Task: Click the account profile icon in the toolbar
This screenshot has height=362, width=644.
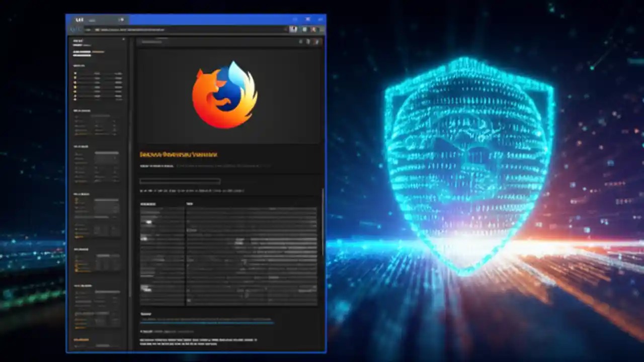Action: pyautogui.click(x=313, y=29)
